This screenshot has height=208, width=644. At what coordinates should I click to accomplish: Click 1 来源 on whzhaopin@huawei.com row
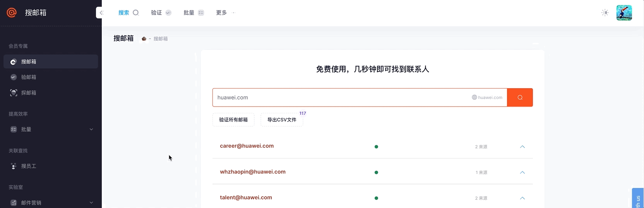coord(481,172)
